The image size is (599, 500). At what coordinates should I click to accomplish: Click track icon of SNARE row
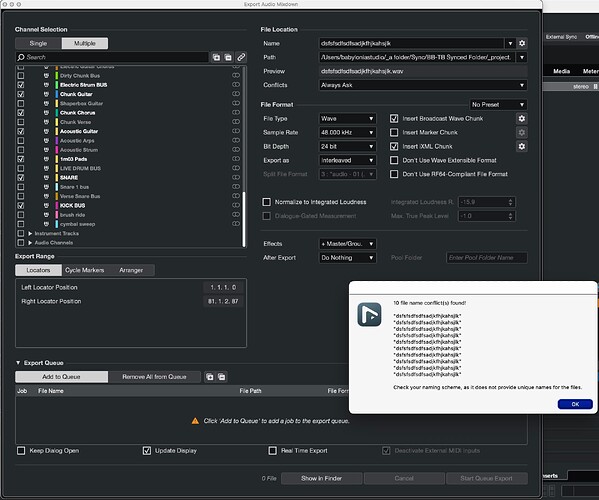pos(46,178)
